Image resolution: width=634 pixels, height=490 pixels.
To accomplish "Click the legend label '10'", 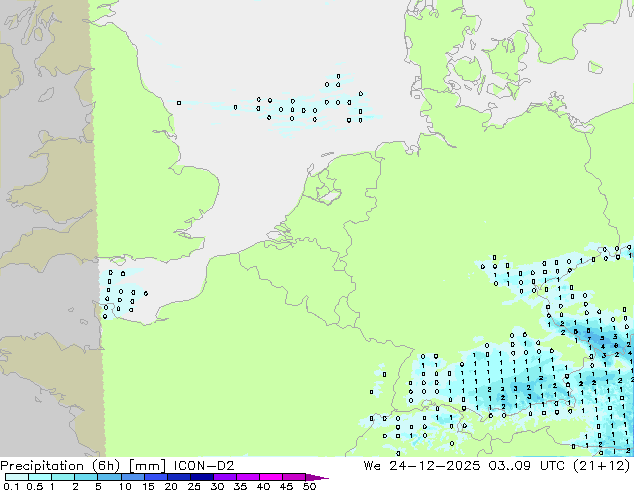I will [125, 486].
